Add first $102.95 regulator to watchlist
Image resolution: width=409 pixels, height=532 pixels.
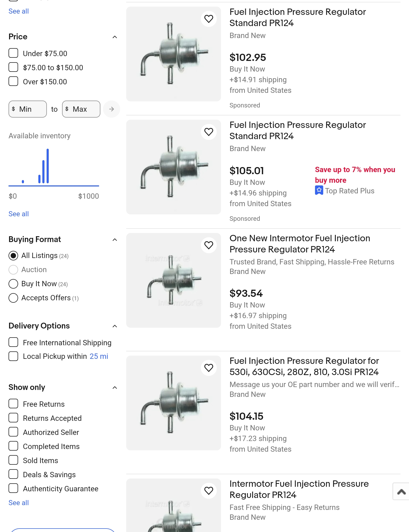click(x=209, y=19)
